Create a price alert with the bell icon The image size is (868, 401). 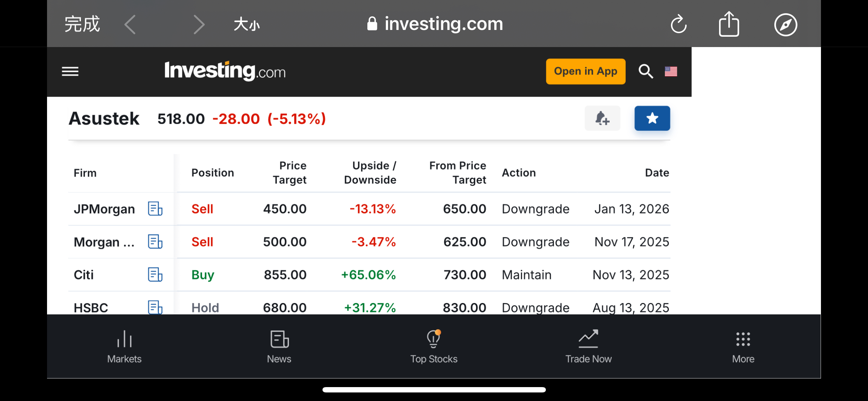pyautogui.click(x=602, y=118)
